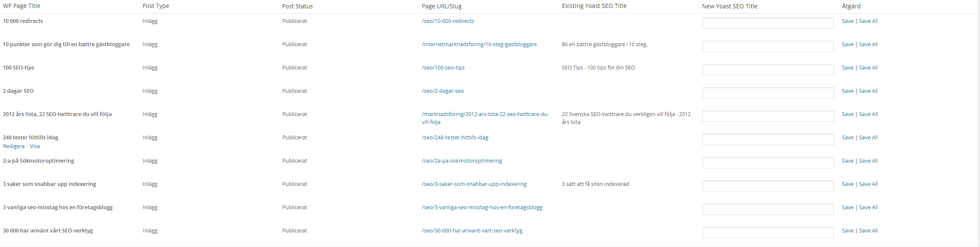Open /seo/3-vanliga-seo-misstag-hos-en-foretagsblogg link

(482, 207)
